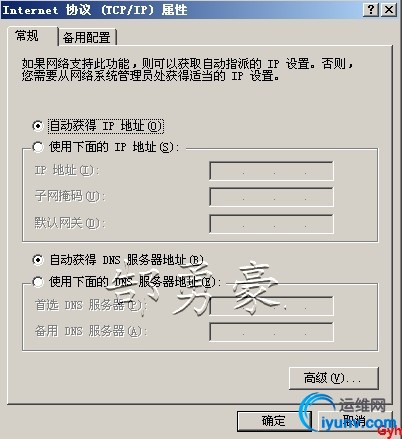402x439 pixels.
Task: Select 使用下面的 IP 地址 radio button
Action: coord(38,147)
